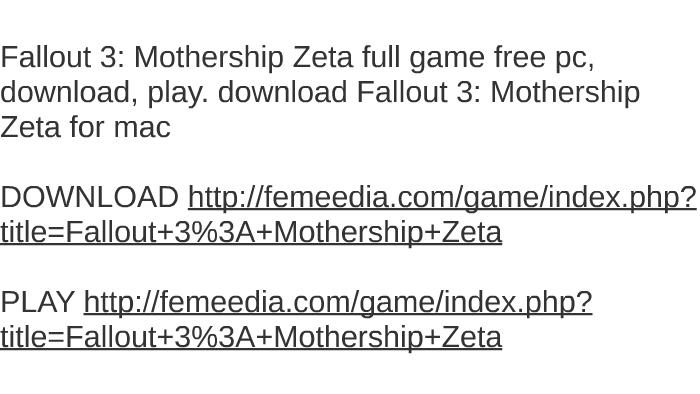Click the word 'Mothership' ending the second paragraph line
The width and height of the screenshot is (700, 394).
tap(565, 93)
